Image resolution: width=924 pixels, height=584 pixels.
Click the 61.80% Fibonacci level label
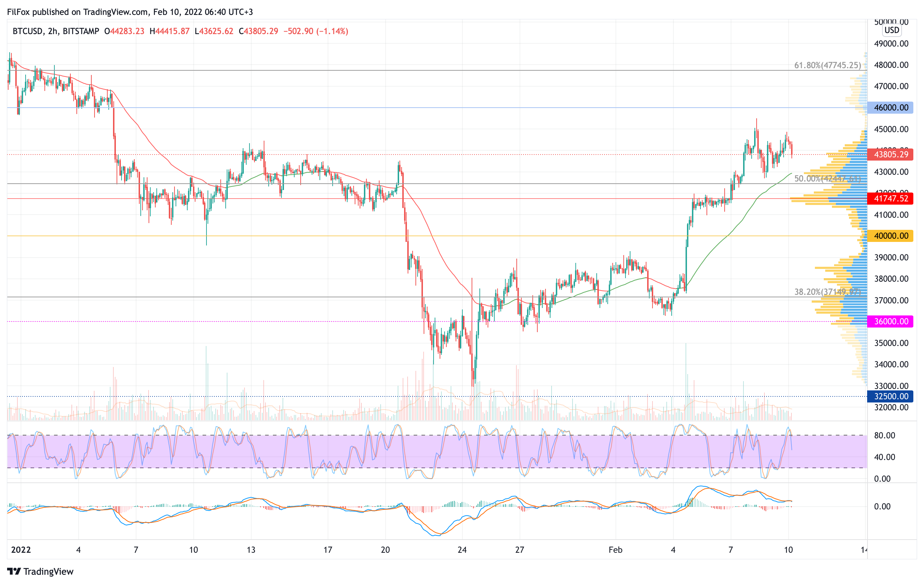(x=827, y=66)
